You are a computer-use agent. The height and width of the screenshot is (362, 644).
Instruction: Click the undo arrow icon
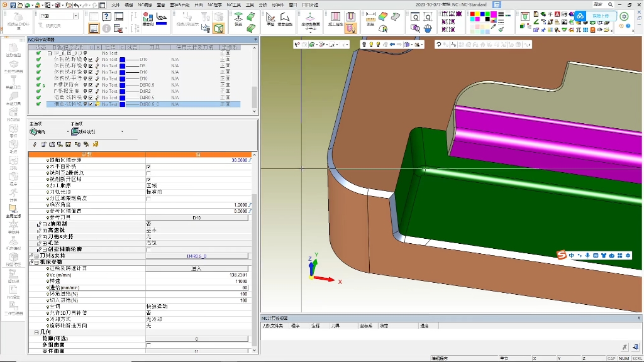point(76,4)
